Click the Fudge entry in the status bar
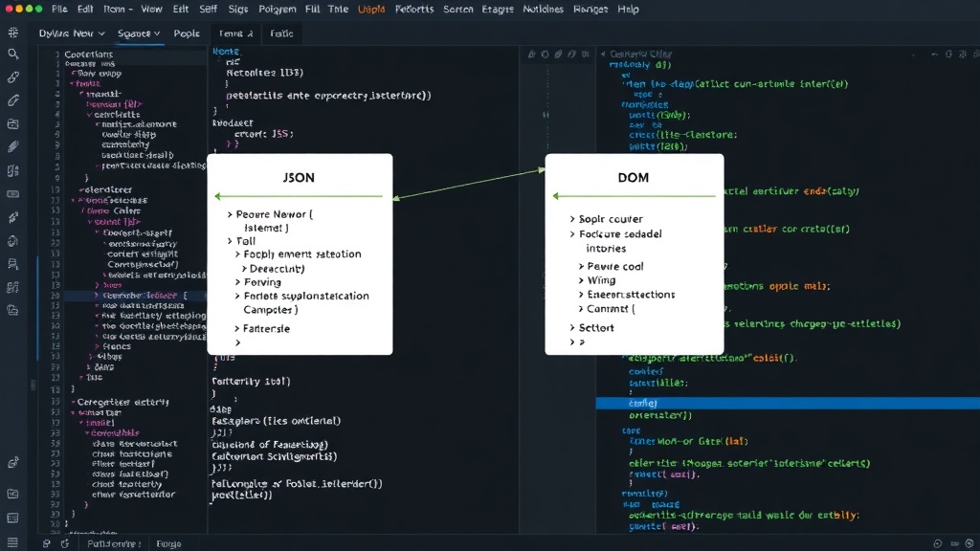Image resolution: width=980 pixels, height=551 pixels. pos(168,544)
